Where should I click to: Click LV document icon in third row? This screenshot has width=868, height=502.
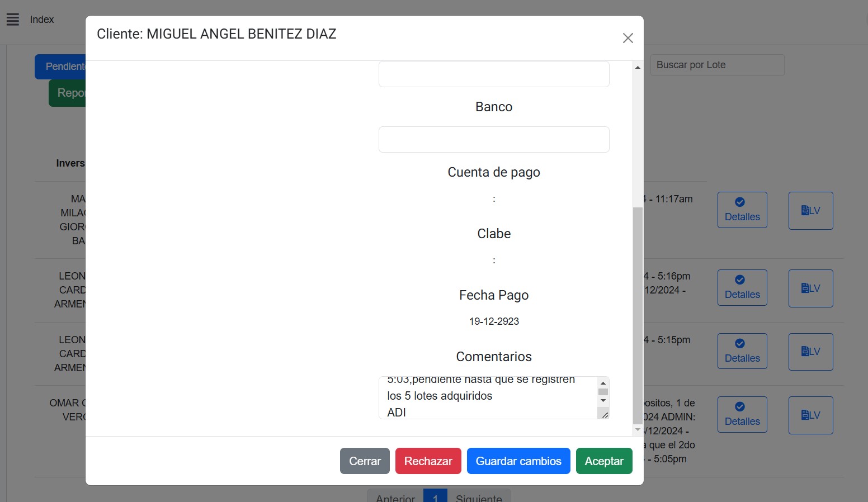coord(810,352)
